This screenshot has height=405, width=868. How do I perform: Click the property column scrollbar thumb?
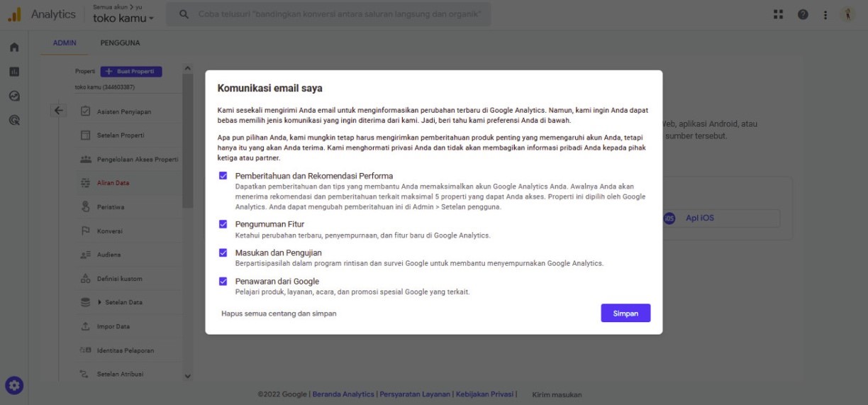[x=187, y=140]
